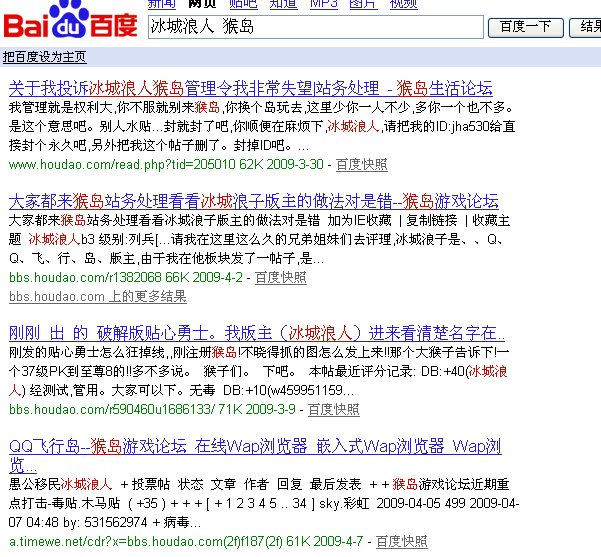This screenshot has width=601, height=557.
Task: Open 百度快照 for the 2009-3-30 result
Action: pos(361,165)
